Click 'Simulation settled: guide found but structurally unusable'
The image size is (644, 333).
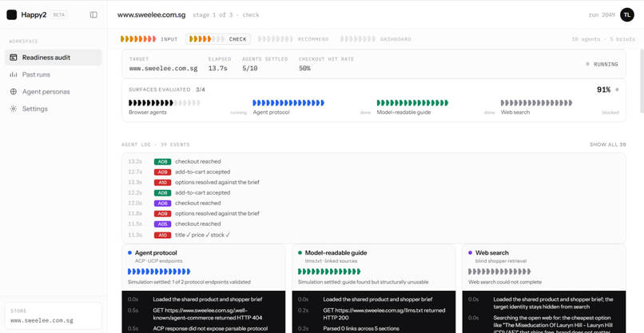pyautogui.click(x=363, y=282)
